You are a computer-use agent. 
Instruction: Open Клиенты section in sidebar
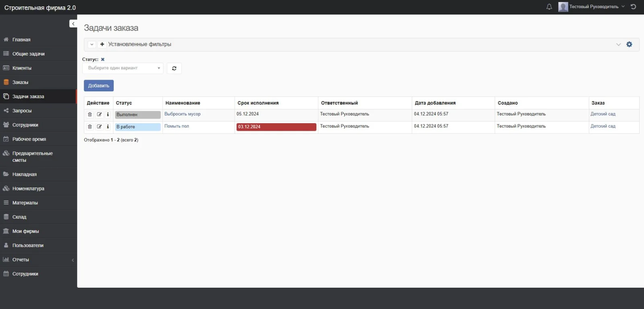tap(22, 68)
